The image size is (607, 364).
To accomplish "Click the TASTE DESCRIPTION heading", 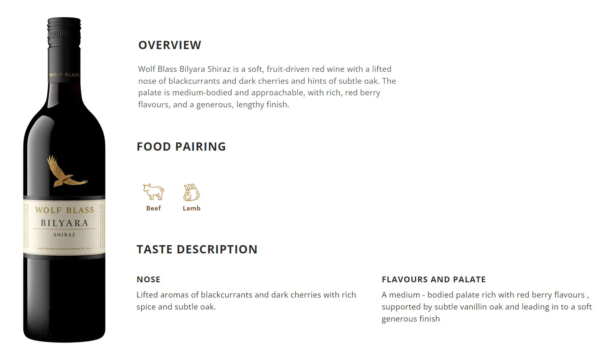I will [197, 249].
